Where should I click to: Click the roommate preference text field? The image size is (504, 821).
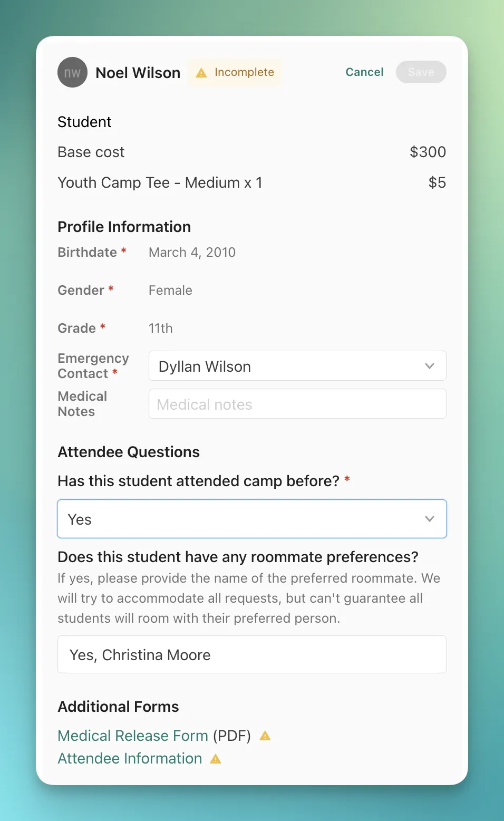(x=252, y=654)
